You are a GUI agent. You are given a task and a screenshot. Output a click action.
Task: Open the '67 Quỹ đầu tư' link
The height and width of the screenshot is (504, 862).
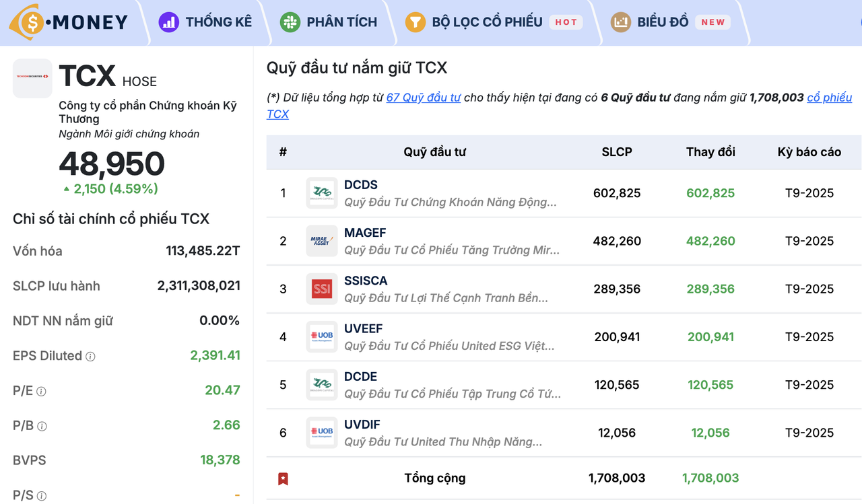click(424, 98)
